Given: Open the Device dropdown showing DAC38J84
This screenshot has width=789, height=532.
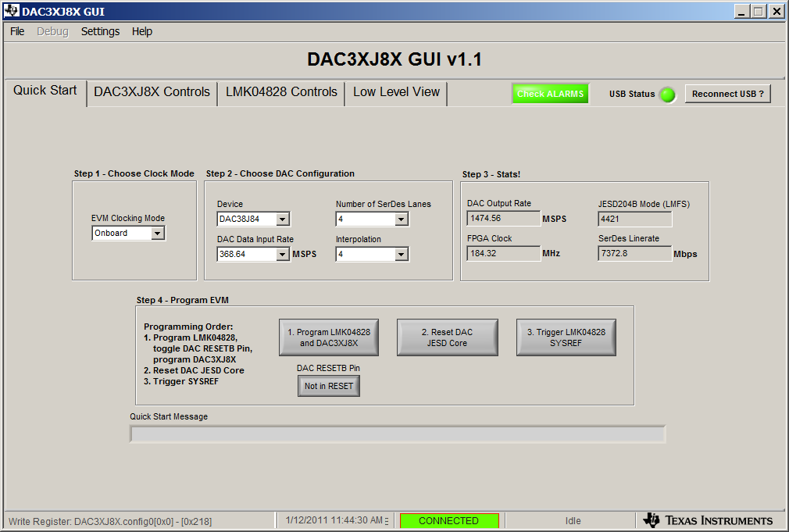Looking at the screenshot, I should (254, 219).
